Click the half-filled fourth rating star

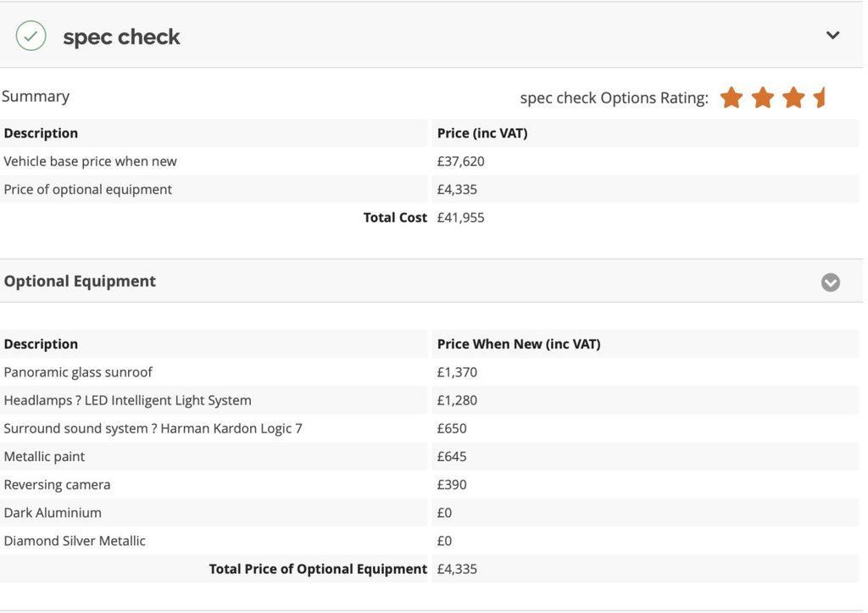(820, 98)
